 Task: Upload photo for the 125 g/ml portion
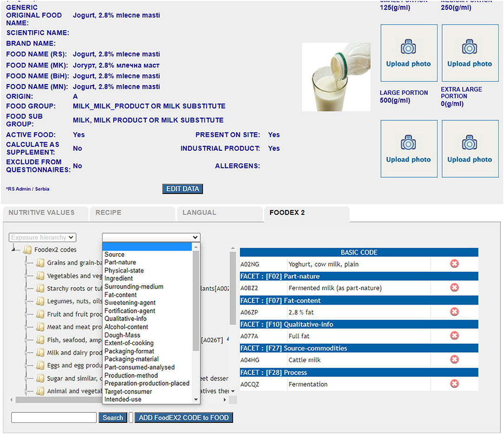tap(409, 53)
